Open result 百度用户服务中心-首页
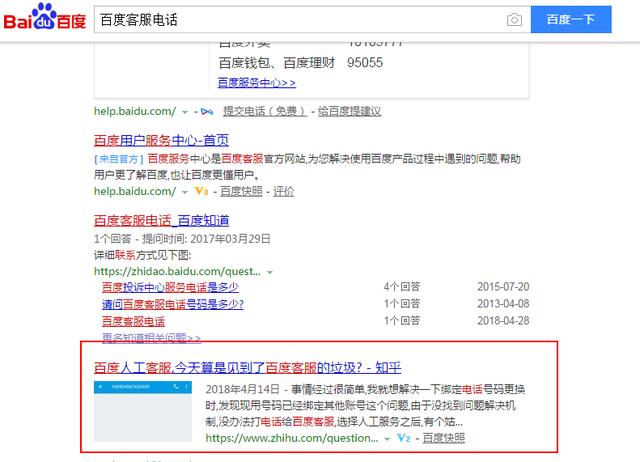 (x=161, y=141)
